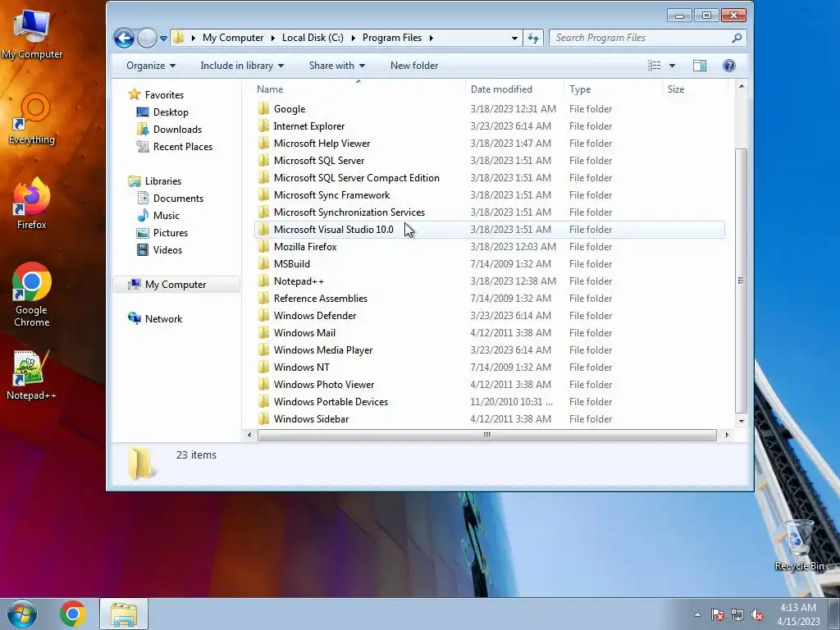
Task: Select the Downloads icon in Favorites
Action: (x=143, y=129)
